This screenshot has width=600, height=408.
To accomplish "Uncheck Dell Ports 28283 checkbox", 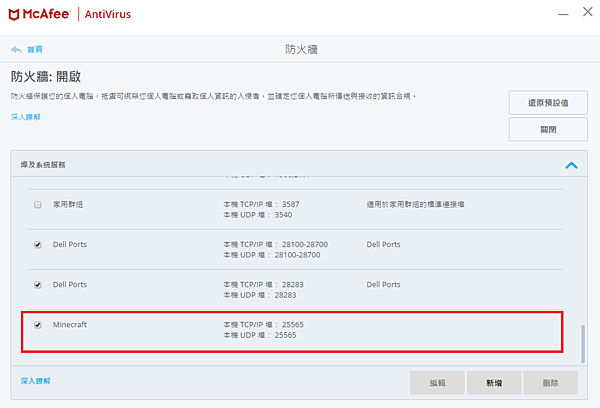I will (38, 285).
